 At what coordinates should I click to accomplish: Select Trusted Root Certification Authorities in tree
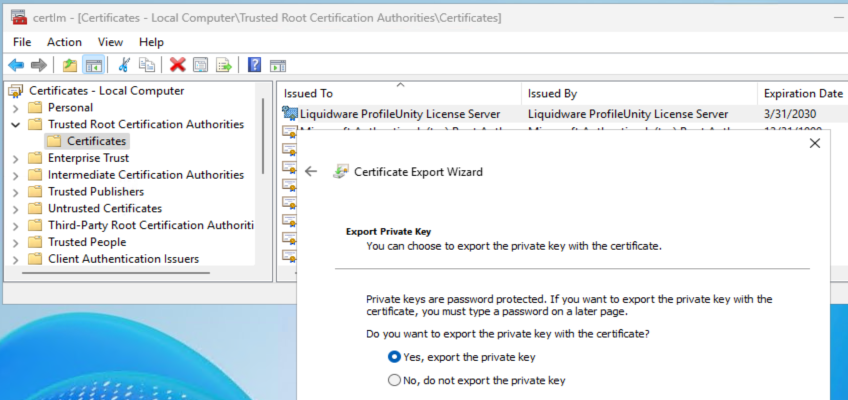coord(146,124)
